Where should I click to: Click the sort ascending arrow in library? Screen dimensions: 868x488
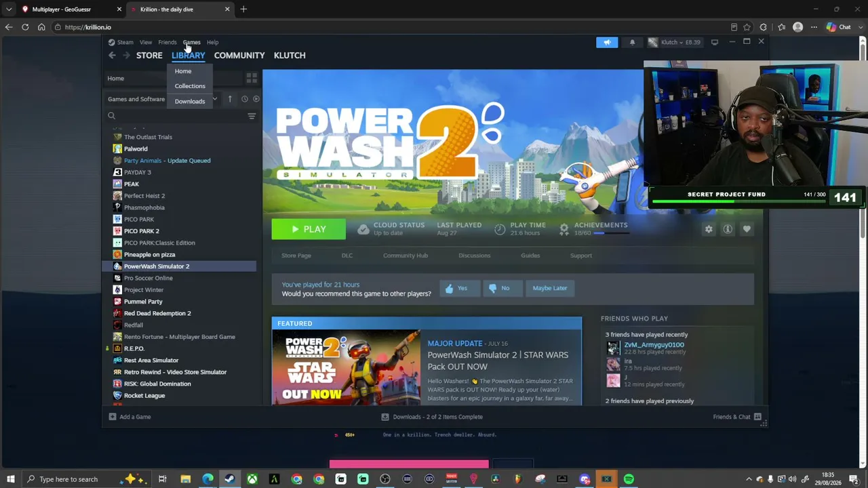point(230,99)
